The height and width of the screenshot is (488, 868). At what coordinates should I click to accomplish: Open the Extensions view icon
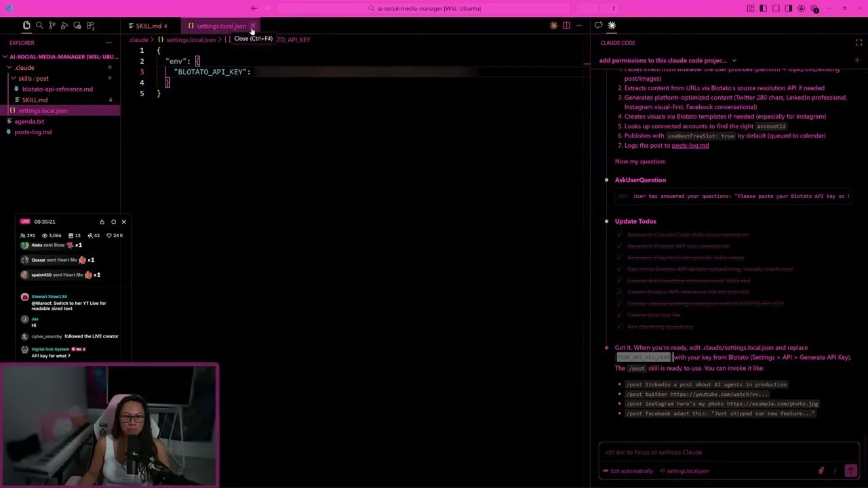(90, 26)
